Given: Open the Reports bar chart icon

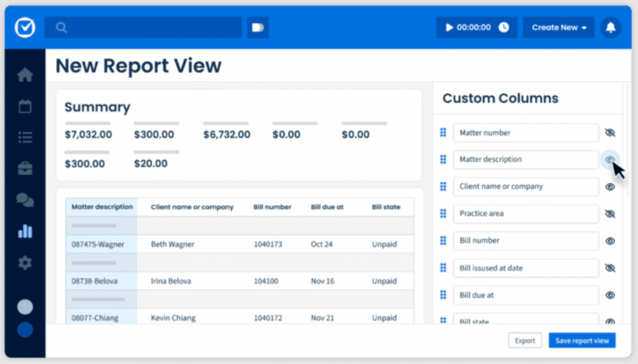Looking at the screenshot, I should click(25, 231).
